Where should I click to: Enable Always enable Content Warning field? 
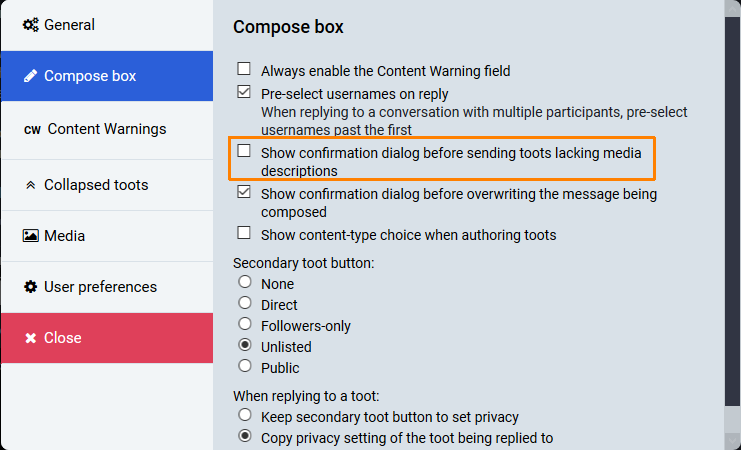tap(243, 70)
